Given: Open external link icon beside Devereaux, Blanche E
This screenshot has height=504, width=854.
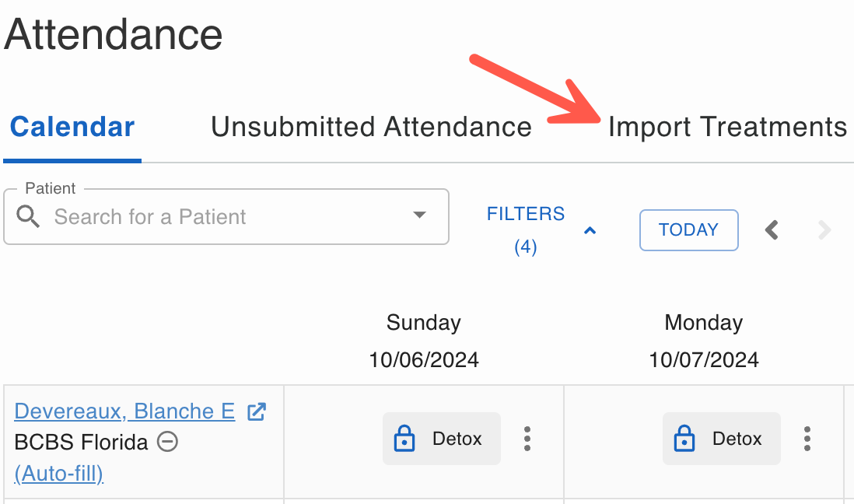Looking at the screenshot, I should coord(257,411).
